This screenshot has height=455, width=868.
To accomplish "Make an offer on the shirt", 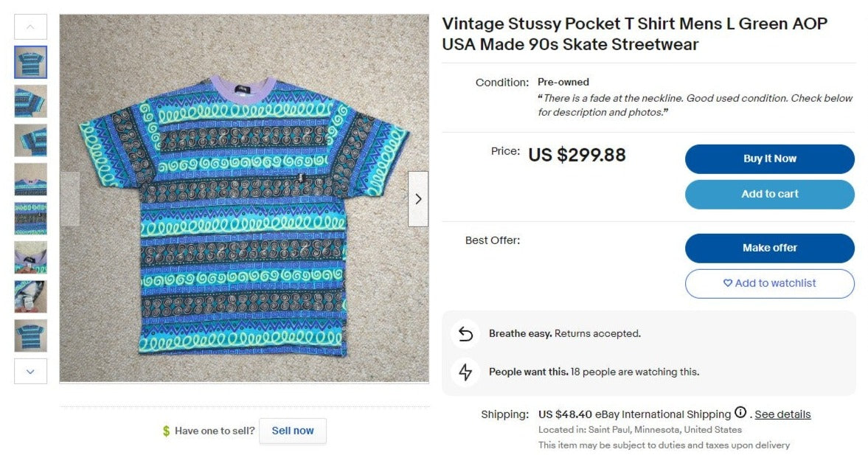I will 769,248.
